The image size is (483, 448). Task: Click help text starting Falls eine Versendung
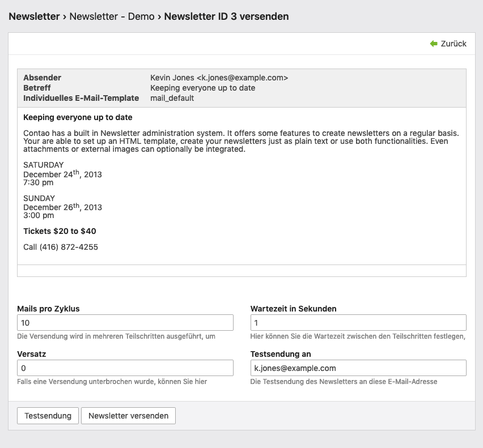(x=112, y=382)
